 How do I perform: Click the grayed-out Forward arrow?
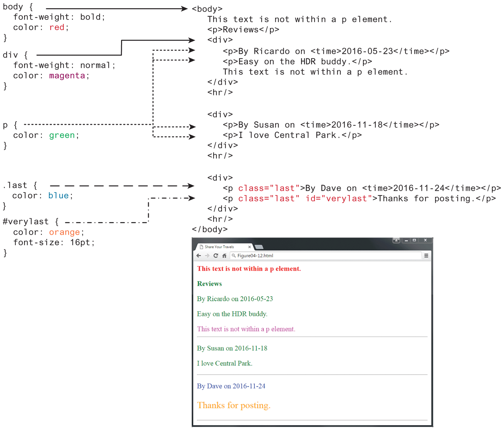coord(207,256)
